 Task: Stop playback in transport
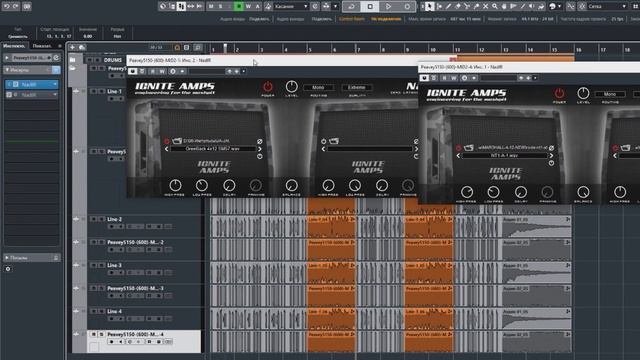[370, 6]
